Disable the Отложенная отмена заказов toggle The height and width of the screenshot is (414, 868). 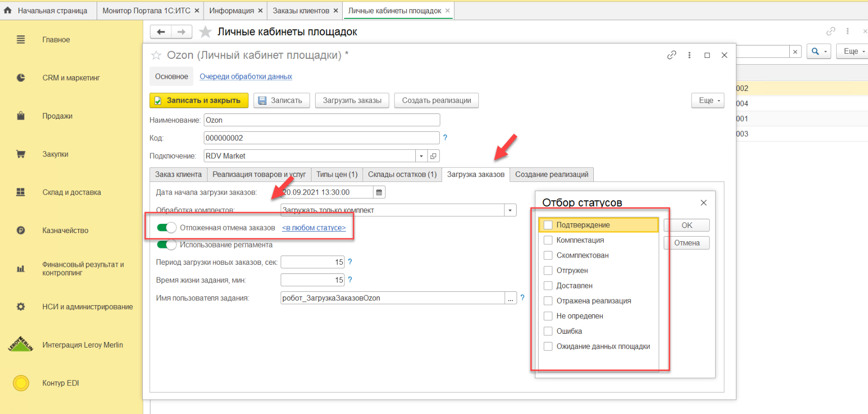(166, 227)
